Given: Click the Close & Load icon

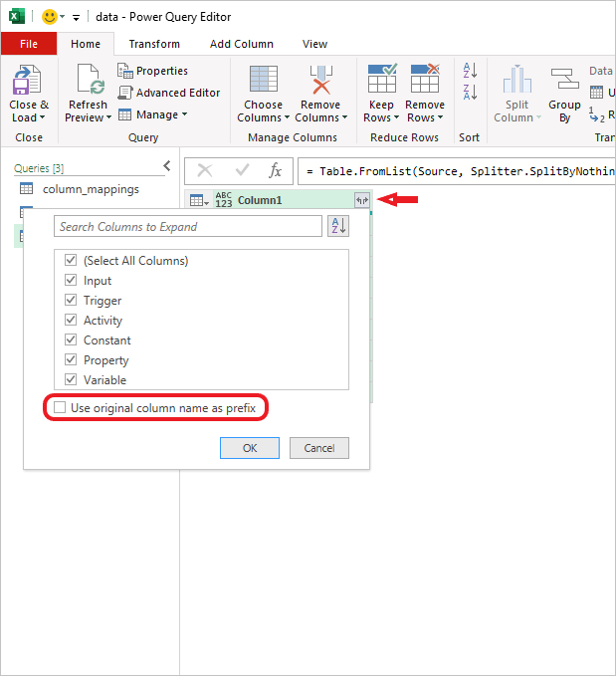Looking at the screenshot, I should click(x=27, y=80).
